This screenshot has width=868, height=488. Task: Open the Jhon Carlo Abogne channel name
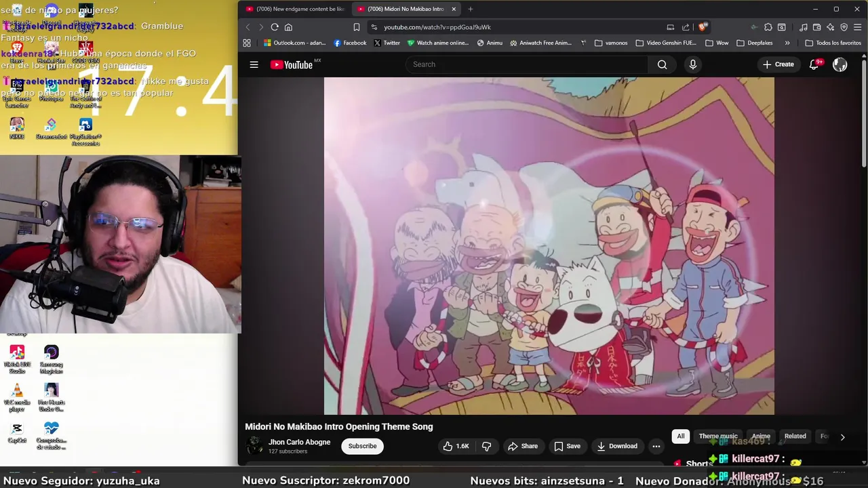point(299,442)
